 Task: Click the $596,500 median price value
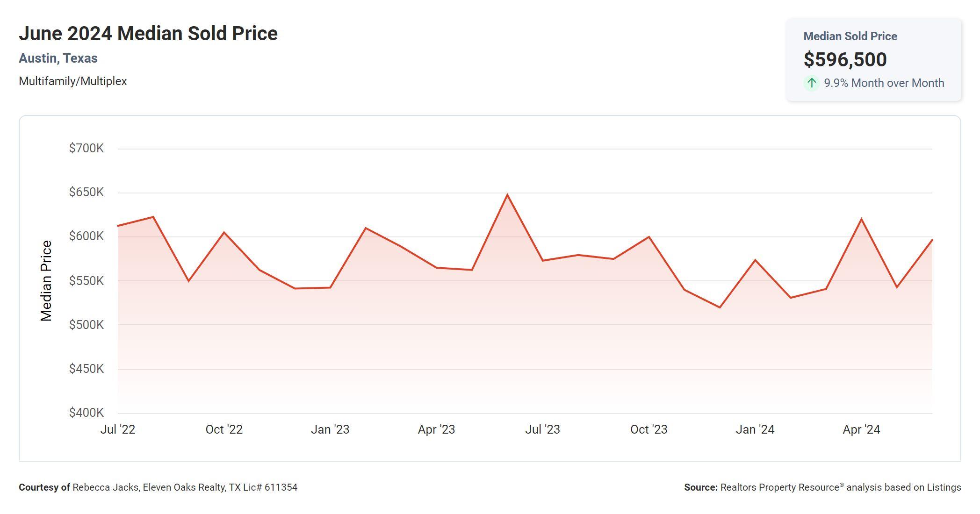point(845,59)
